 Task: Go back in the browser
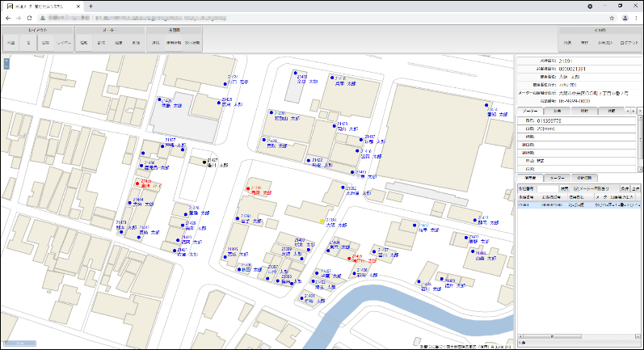(x=8, y=18)
